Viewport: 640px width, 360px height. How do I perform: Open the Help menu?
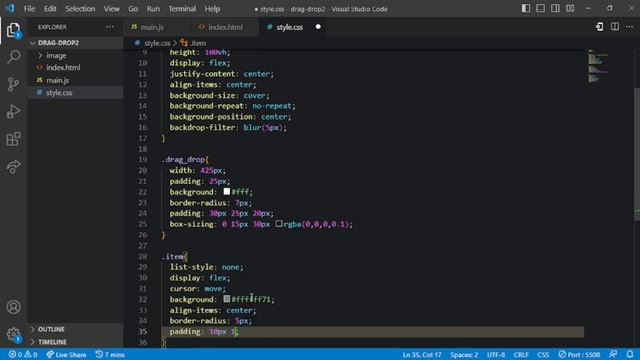pos(212,9)
